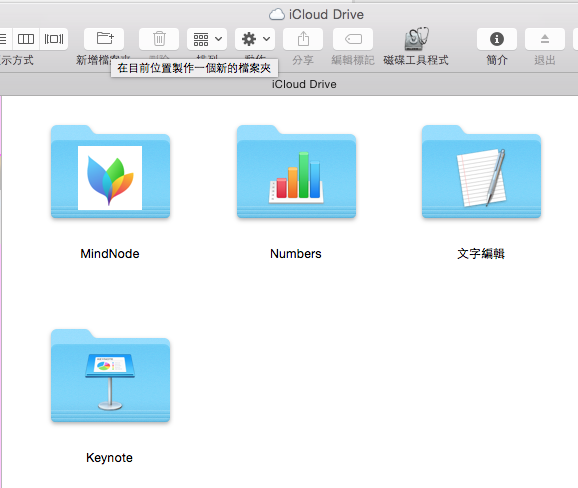Click the New Folder toolbar icon
Viewport: 578px width, 488px height.
(x=104, y=39)
